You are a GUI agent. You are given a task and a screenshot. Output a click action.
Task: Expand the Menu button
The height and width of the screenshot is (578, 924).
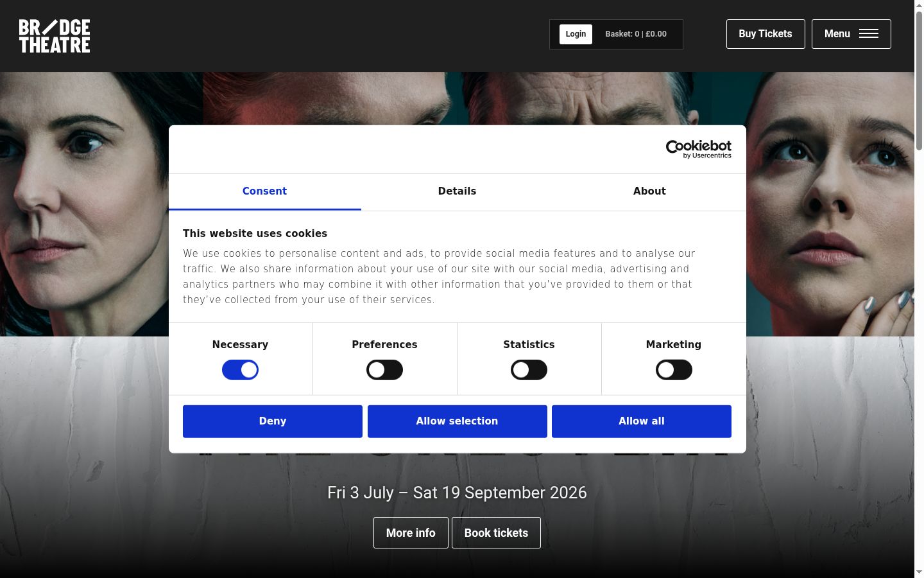[851, 34]
